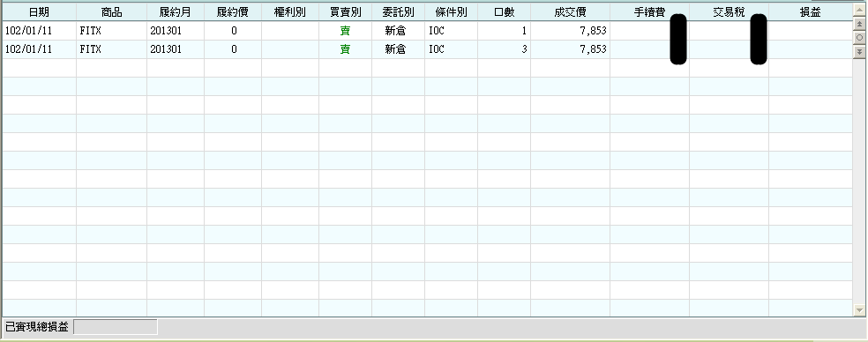Screen dimensions: 868x342
Task: Click the scrollbar bottom down arrow
Action: (859, 310)
